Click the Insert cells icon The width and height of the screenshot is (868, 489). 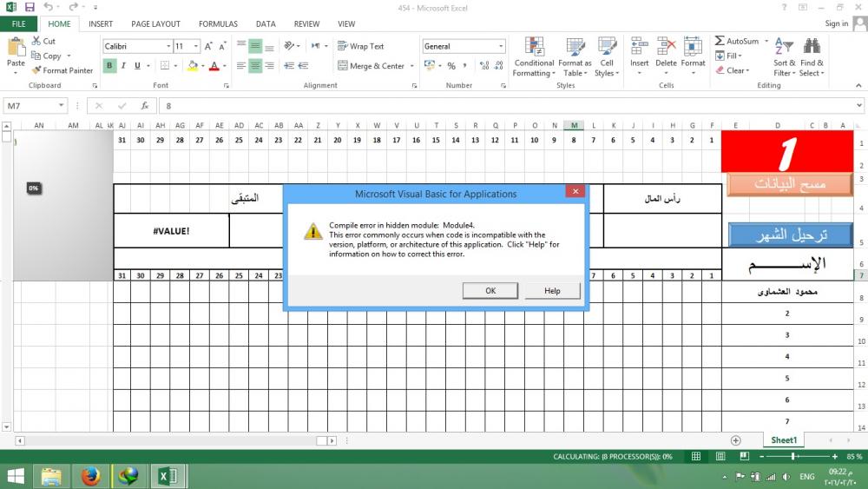point(639,47)
